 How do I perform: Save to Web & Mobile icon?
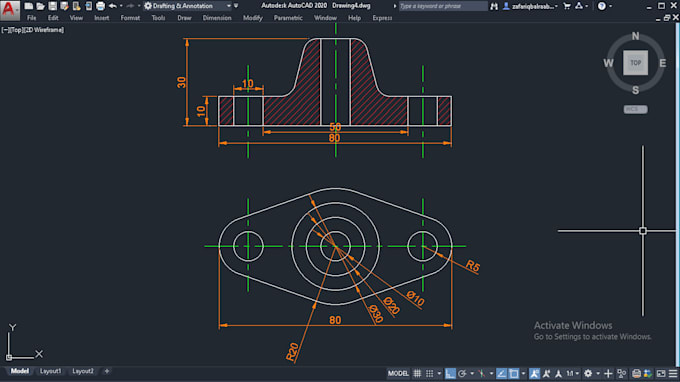click(88, 6)
